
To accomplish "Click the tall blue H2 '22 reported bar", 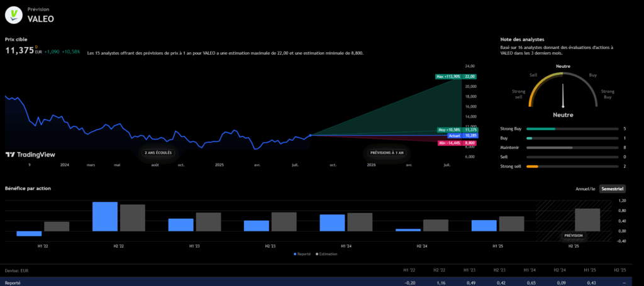I will (x=104, y=216).
